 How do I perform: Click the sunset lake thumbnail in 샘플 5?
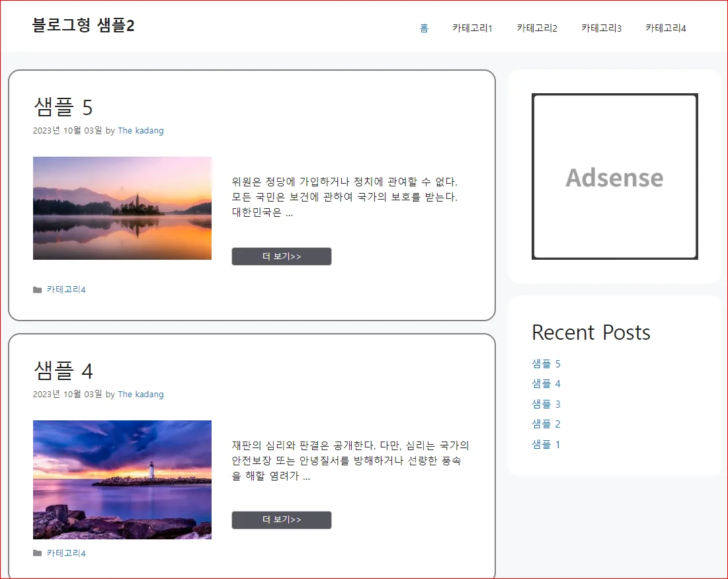coord(122,208)
